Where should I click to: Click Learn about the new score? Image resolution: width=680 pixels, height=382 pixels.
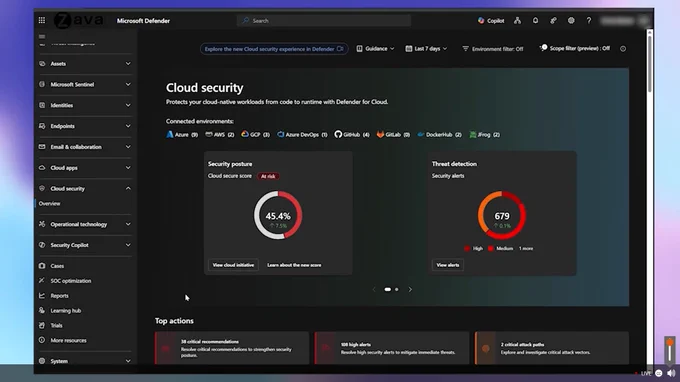(294, 265)
